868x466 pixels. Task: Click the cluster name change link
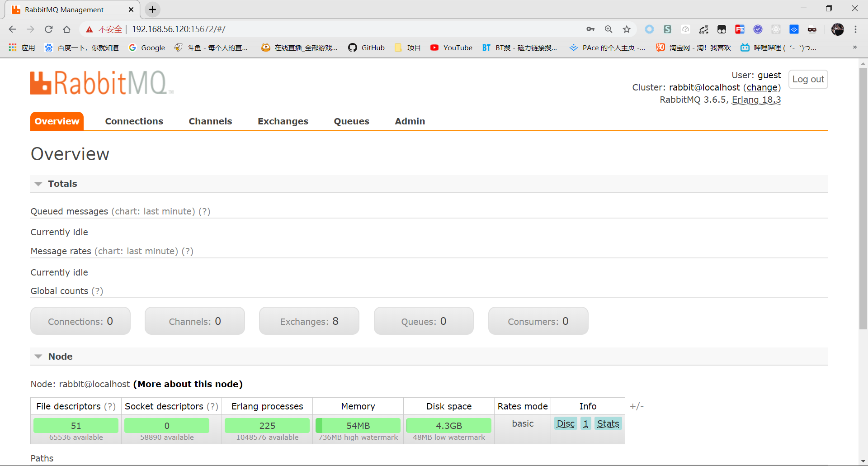(x=762, y=87)
